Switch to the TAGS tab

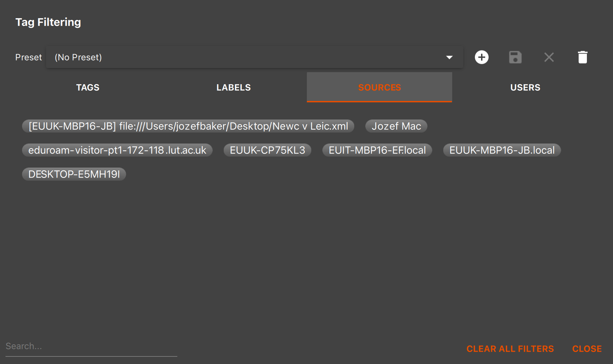[88, 87]
